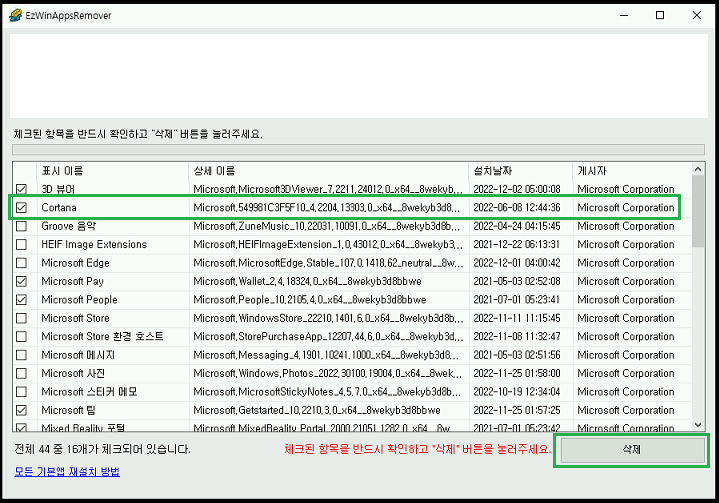The image size is (719, 503).
Task: Select the Microsoft 팁 row name
Action: pos(68,410)
